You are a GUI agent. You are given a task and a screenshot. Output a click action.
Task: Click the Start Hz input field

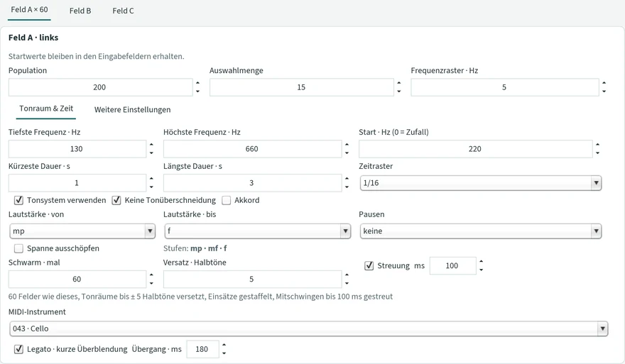click(475, 149)
